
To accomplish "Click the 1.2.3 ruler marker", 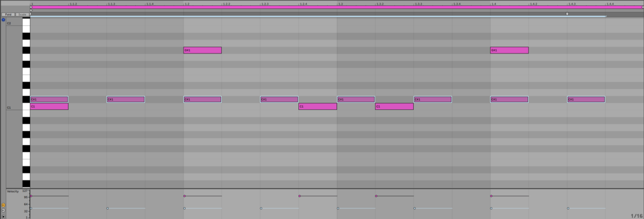I will [x=265, y=4].
